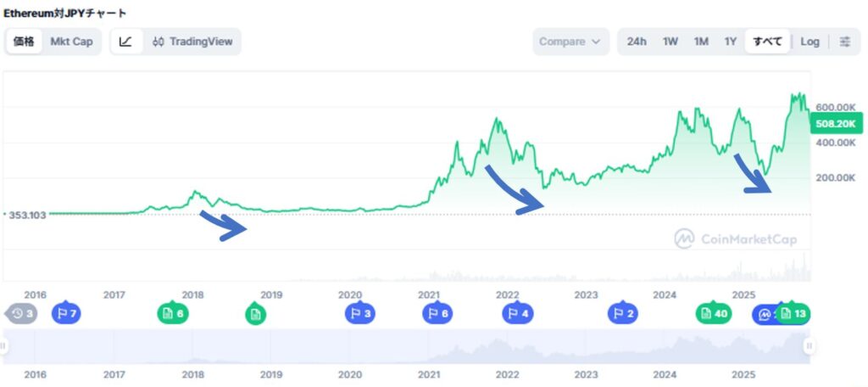The image size is (868, 387).
Task: Click the grey history marker with 3
Action: [22, 314]
